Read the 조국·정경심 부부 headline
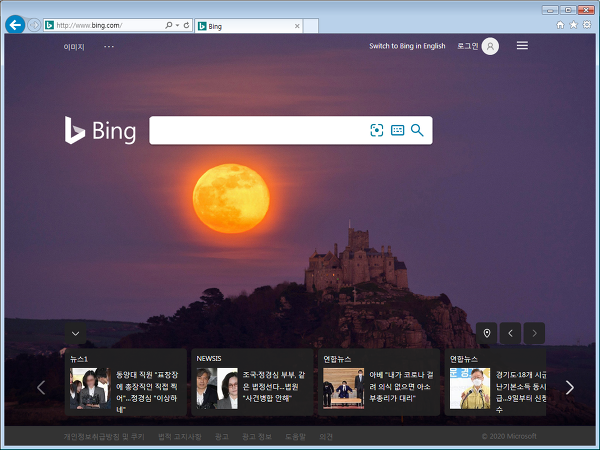 tap(274, 386)
